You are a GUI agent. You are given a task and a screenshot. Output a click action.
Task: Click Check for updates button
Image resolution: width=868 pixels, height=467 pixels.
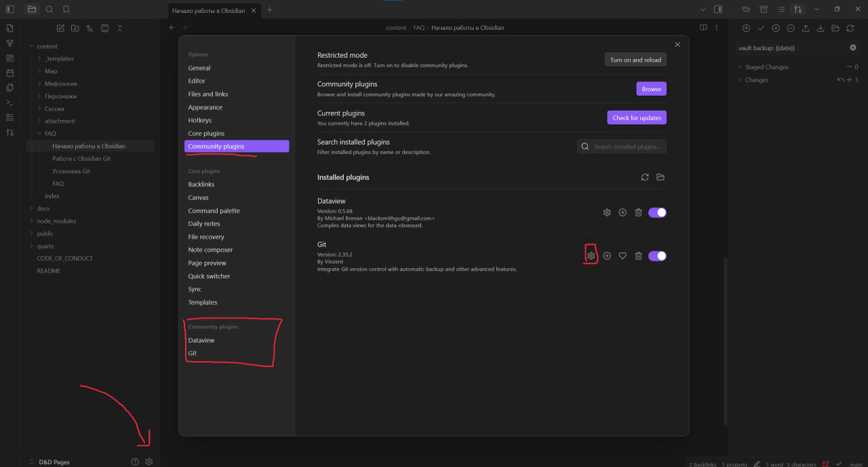pos(636,117)
